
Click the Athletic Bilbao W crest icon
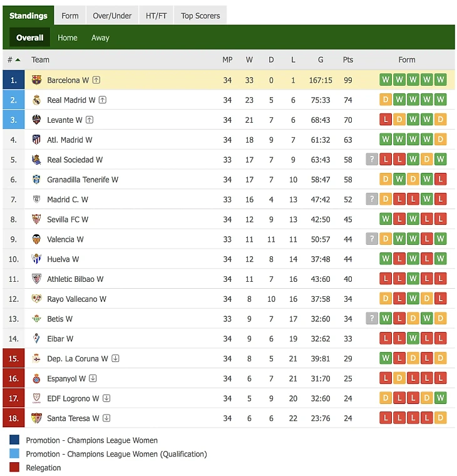36,279
